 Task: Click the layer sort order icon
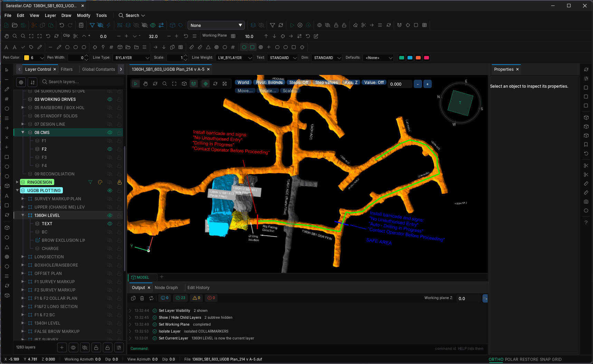pos(32,82)
